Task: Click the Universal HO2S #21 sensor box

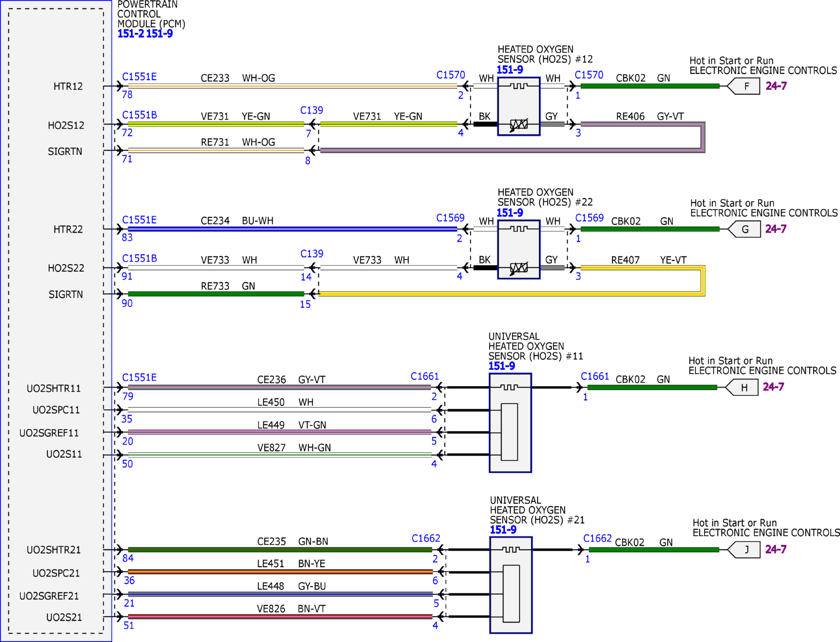Action: 511,585
